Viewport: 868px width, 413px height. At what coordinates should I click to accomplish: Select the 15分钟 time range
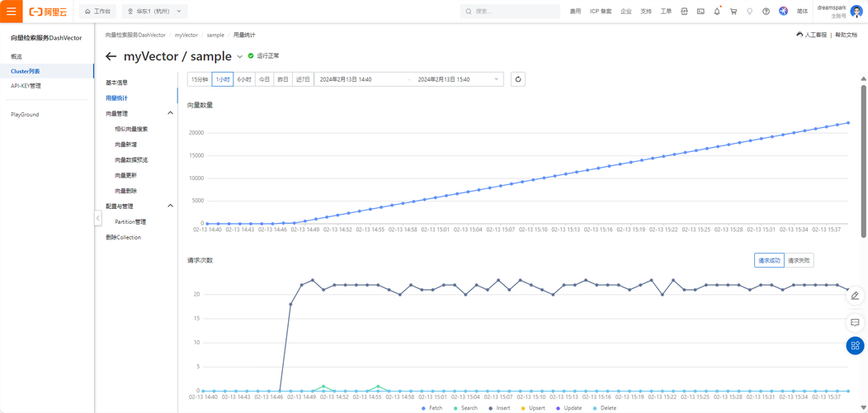(x=200, y=79)
